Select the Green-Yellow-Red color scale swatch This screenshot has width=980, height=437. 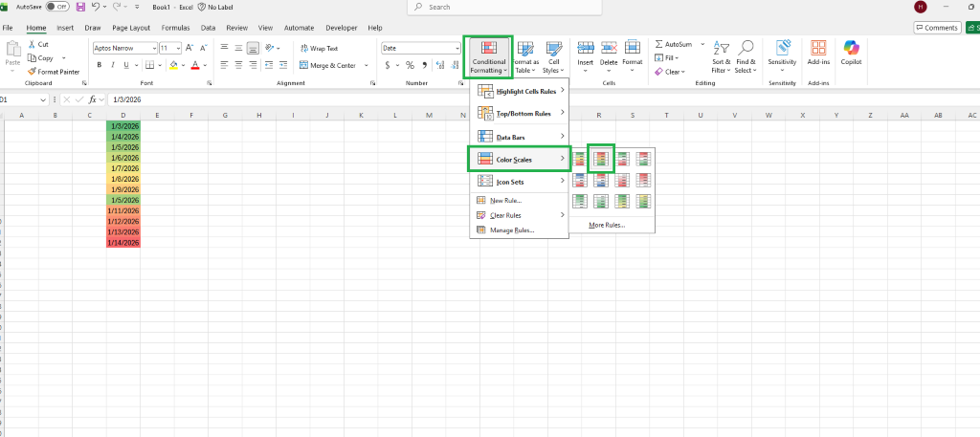coord(581,159)
